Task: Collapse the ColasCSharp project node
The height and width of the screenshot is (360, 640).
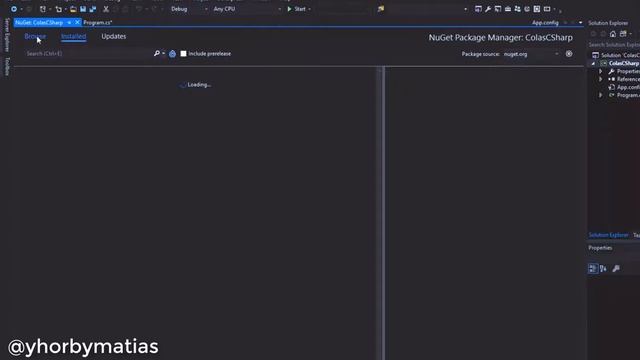Action: click(x=593, y=63)
